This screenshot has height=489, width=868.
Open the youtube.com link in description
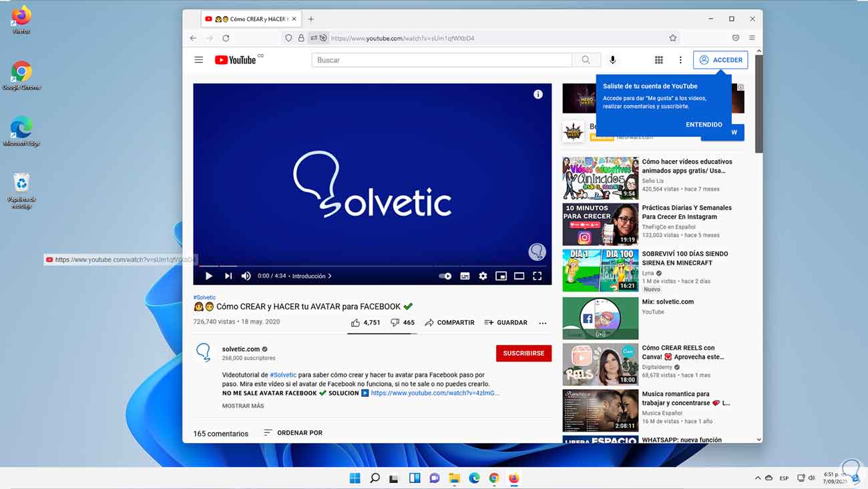click(435, 393)
